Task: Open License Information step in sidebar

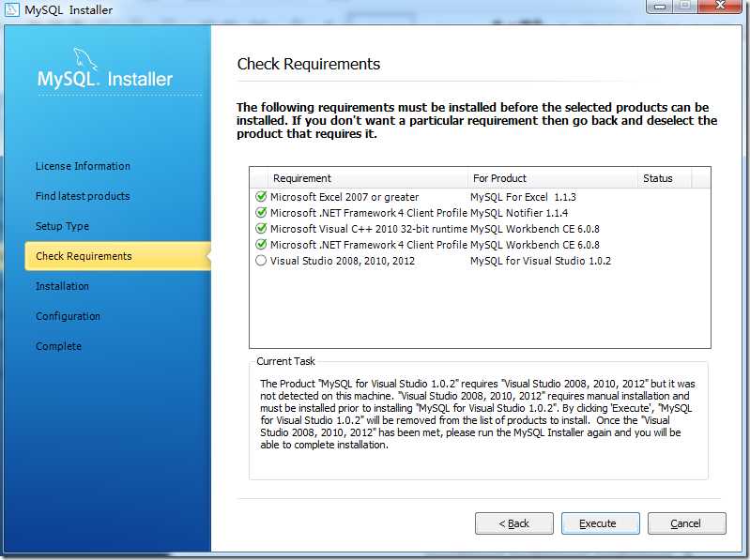Action: click(x=83, y=166)
